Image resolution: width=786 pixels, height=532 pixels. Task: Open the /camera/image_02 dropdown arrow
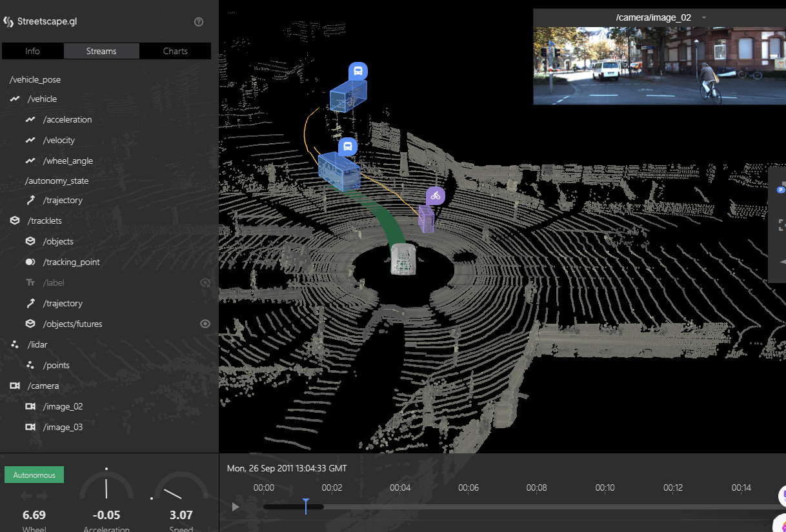(704, 17)
